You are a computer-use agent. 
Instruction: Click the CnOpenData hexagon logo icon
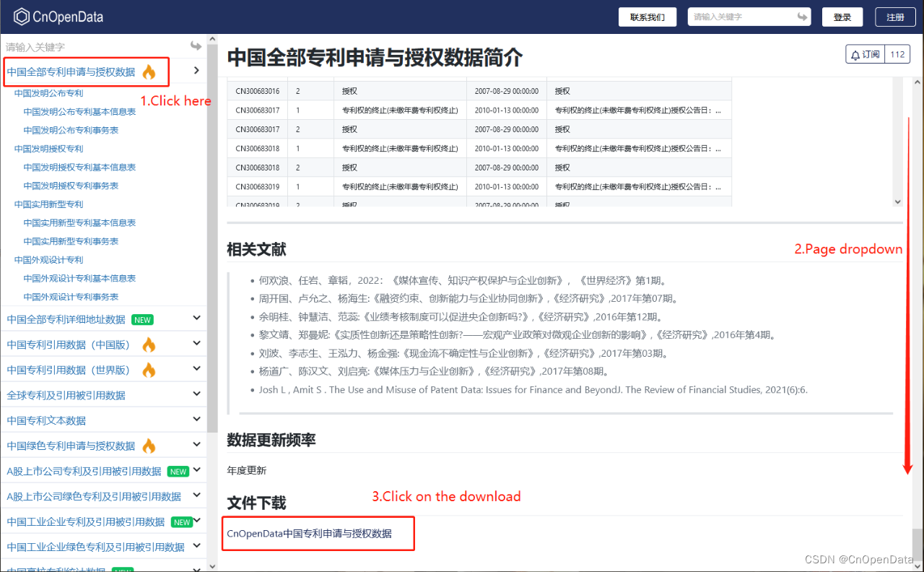[x=22, y=16]
